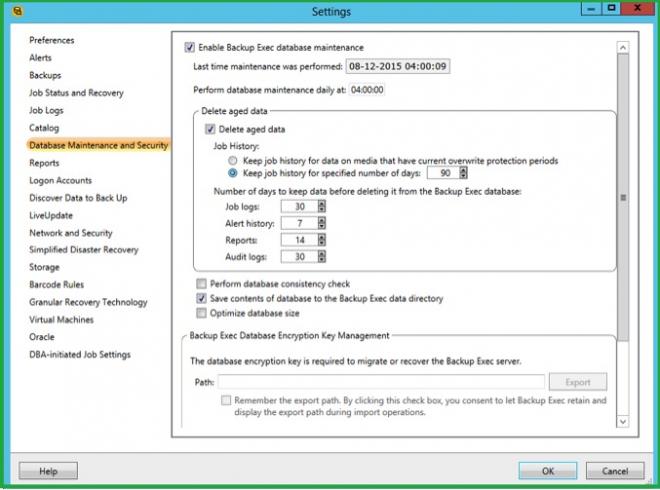Open DBA-initiated Job Settings
Screen dimensions: 660x490
(x=80, y=354)
